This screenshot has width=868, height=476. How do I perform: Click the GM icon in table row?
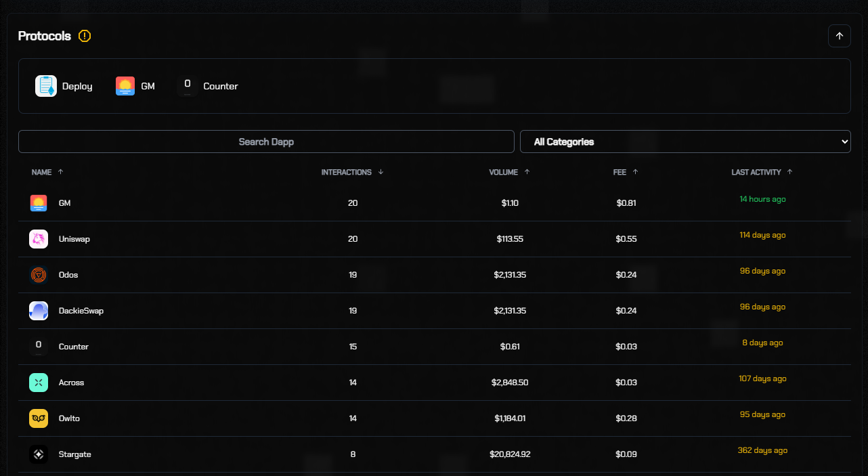pyautogui.click(x=39, y=203)
